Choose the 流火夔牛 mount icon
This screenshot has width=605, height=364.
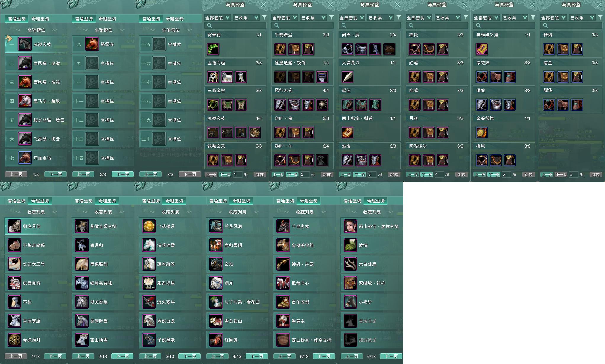point(149,302)
